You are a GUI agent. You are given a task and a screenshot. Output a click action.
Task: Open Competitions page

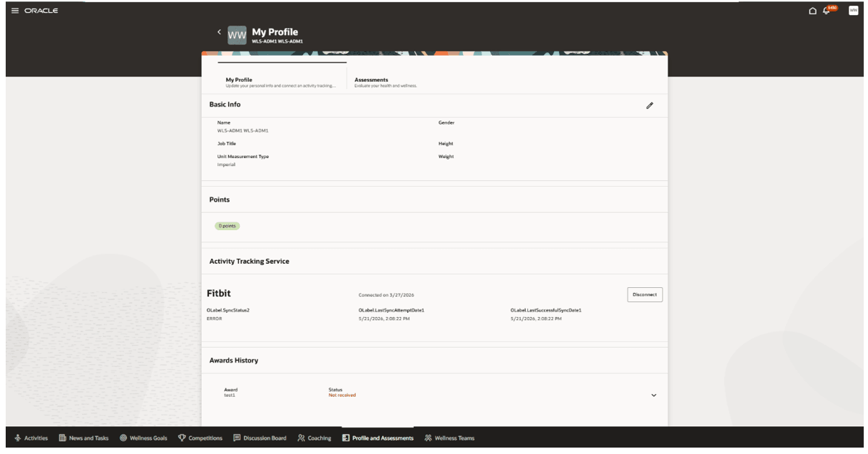(x=200, y=438)
